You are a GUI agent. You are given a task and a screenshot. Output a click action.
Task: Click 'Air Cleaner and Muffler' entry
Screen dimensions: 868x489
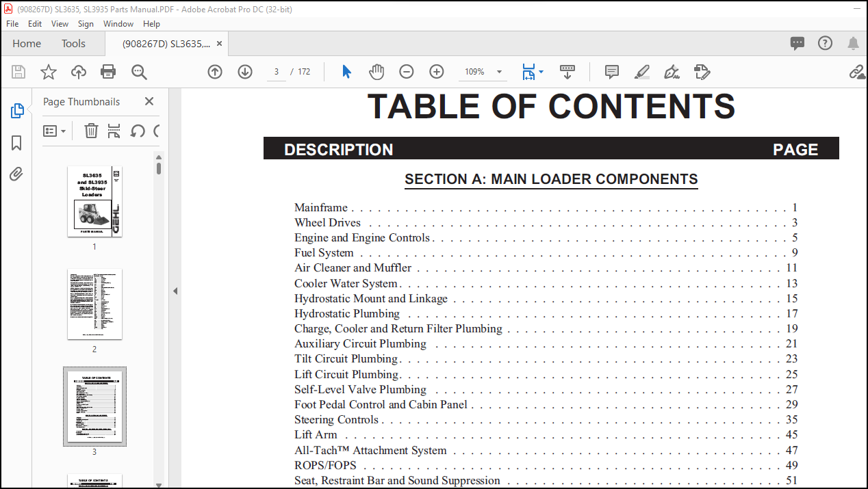coord(353,268)
